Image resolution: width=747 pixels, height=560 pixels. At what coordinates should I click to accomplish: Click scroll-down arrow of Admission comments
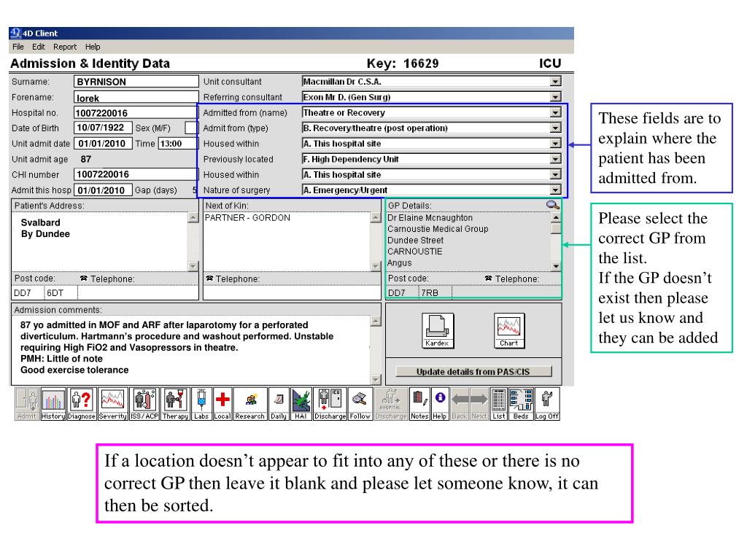(x=376, y=379)
